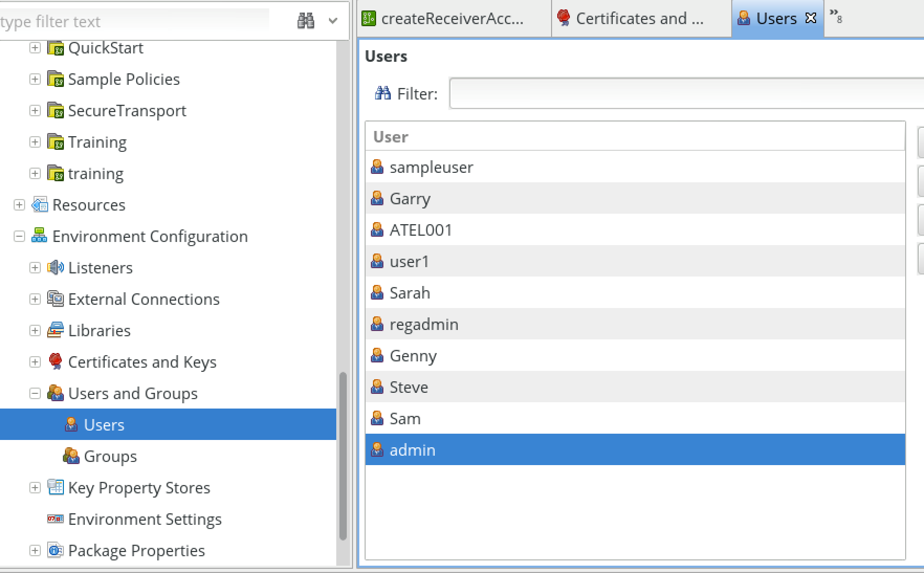
Task: Expand the Resources node
Action: 19,205
